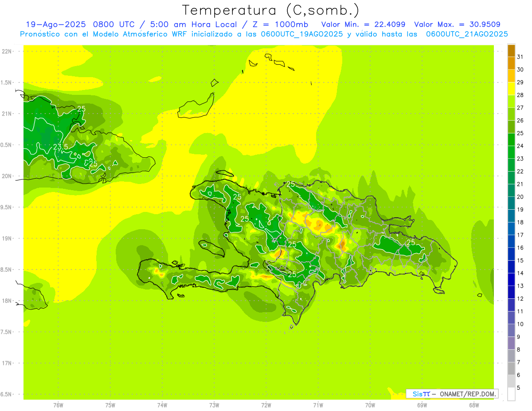
Task: Click the "7.5N" latitude axis label
Action: point(6,332)
